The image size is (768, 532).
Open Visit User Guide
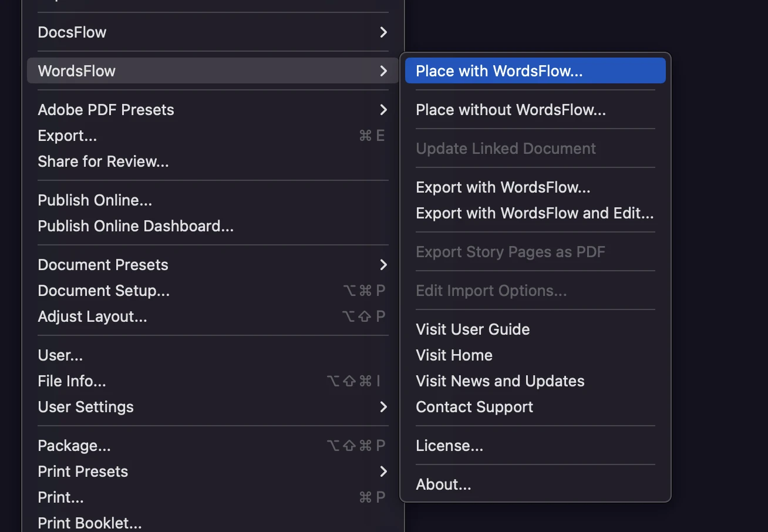tap(535, 329)
